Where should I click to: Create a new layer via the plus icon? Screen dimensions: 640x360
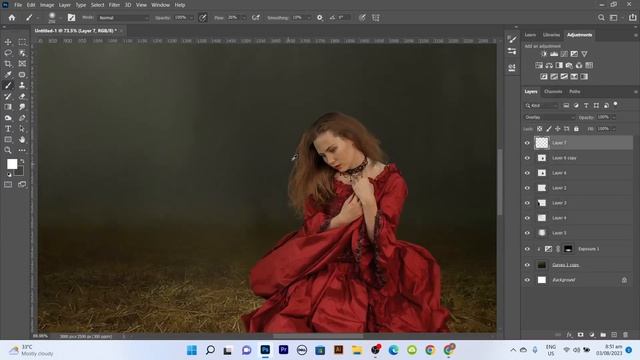614,335
